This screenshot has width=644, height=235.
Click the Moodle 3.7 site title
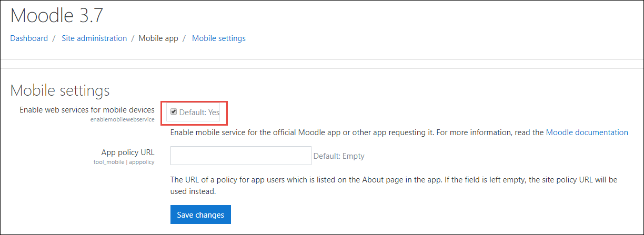point(57,15)
